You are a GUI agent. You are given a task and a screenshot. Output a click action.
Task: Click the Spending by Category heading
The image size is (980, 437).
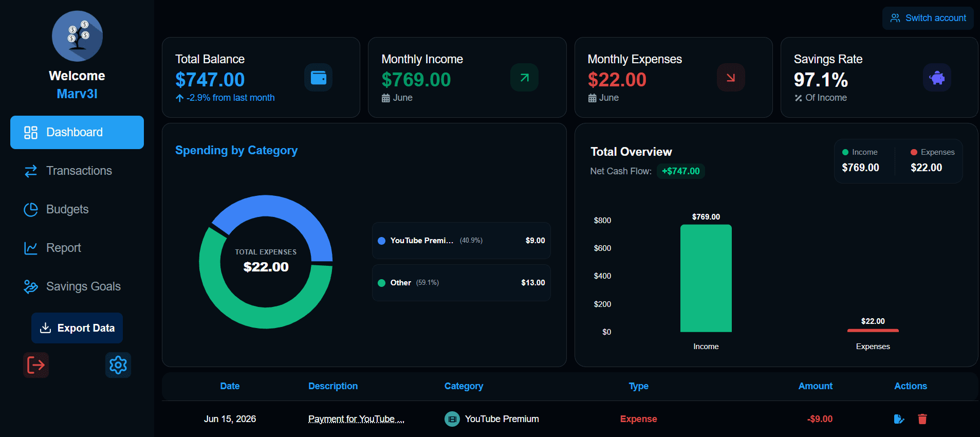tap(236, 150)
